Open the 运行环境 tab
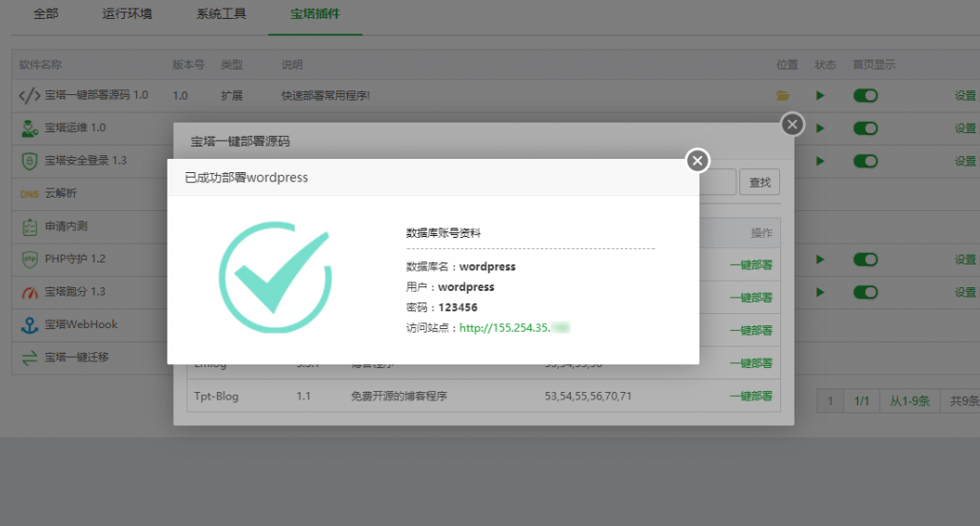The image size is (980, 526). click(x=127, y=13)
